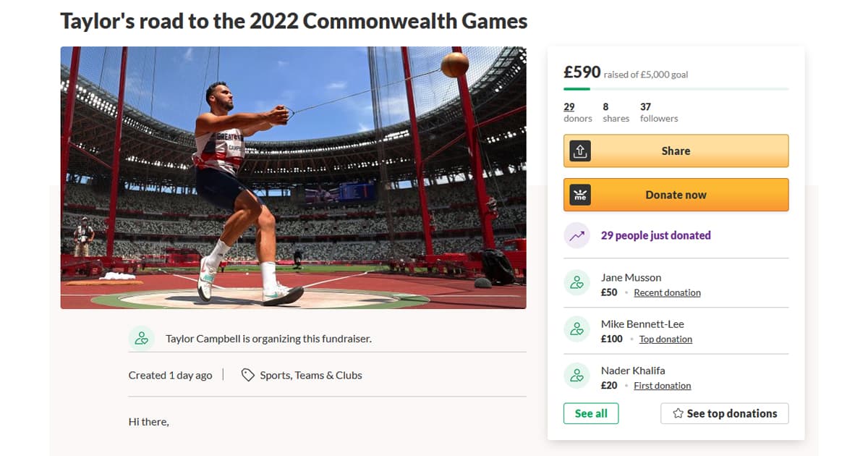Click the organizer avatar icon
The image size is (868, 456).
141,338
